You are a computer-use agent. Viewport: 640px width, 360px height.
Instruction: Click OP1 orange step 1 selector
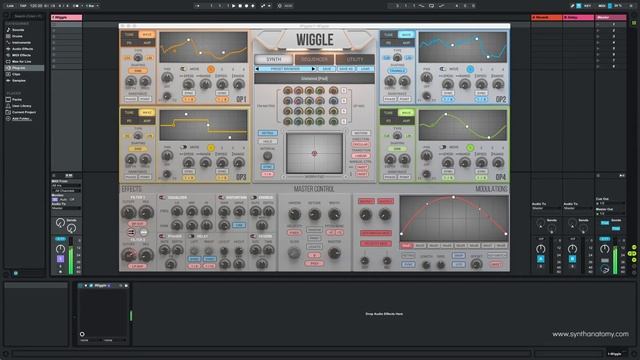tap(211, 69)
